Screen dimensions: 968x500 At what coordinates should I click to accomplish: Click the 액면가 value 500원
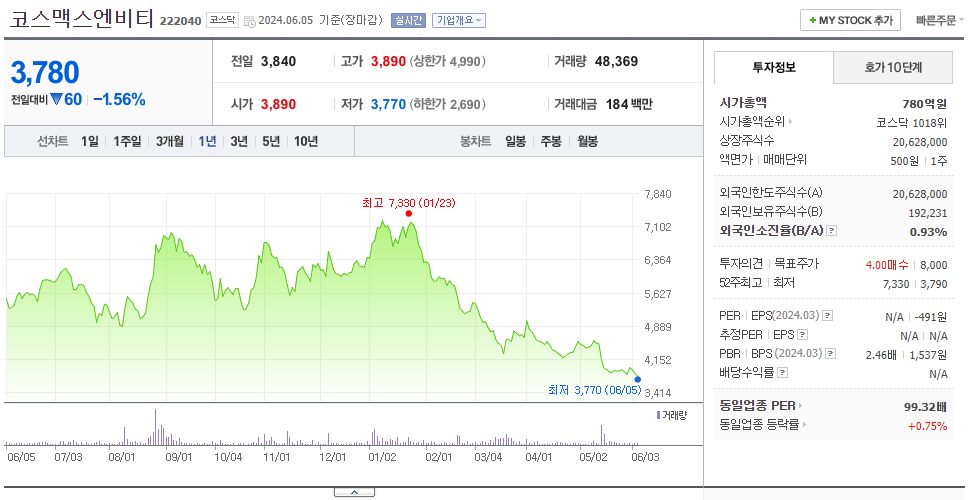904,161
